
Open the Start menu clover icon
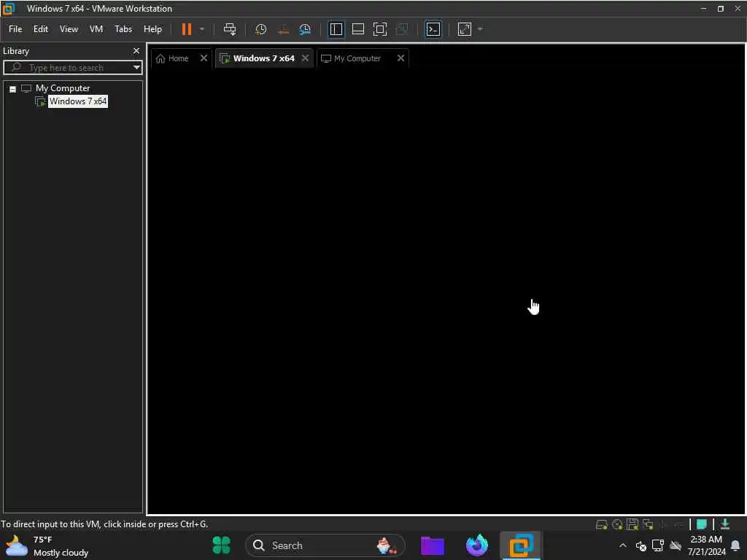tap(221, 545)
